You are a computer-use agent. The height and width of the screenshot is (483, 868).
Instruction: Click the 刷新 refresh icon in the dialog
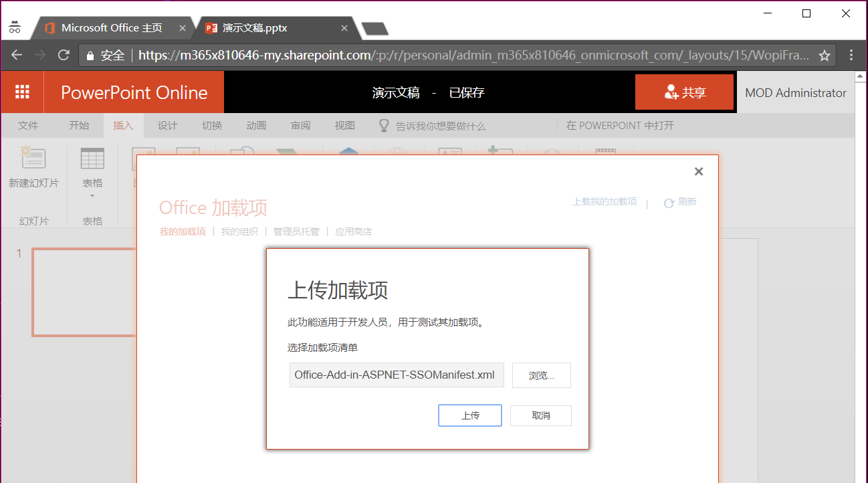click(x=667, y=201)
